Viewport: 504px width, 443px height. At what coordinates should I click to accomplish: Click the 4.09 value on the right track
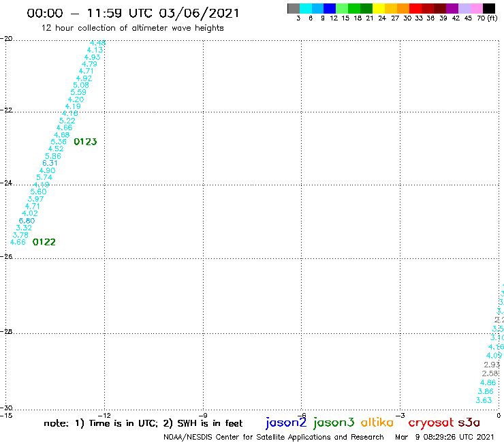tap(494, 356)
